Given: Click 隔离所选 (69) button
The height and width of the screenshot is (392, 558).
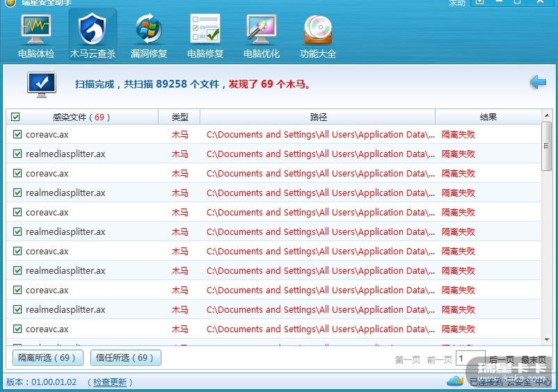Looking at the screenshot, I should click(x=48, y=357).
